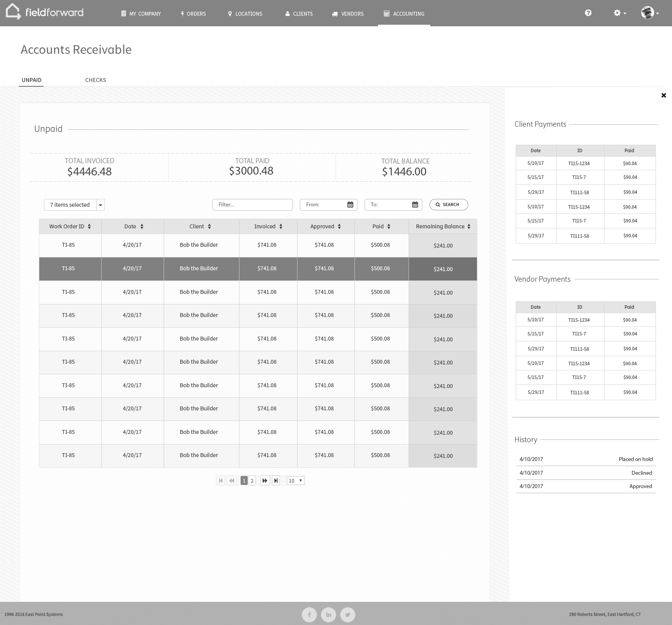Screen dimensions: 672x625
Task: Sort by Remaining Balance column
Action: (x=469, y=226)
